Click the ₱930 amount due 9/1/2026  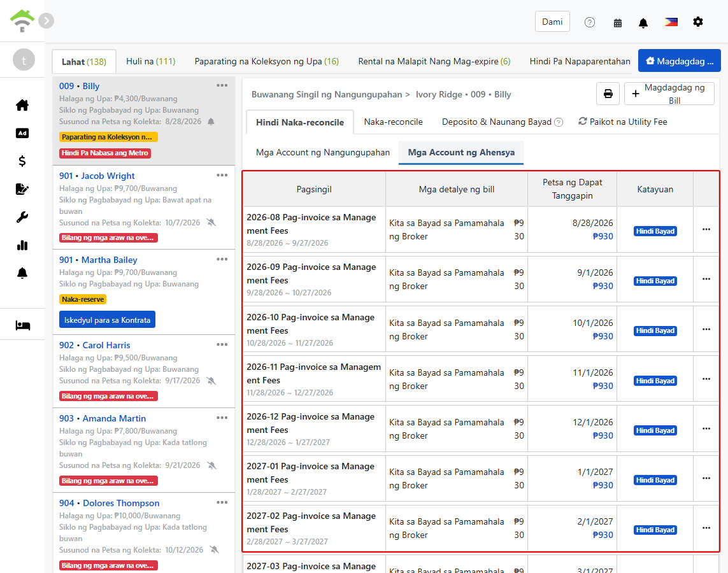(603, 286)
